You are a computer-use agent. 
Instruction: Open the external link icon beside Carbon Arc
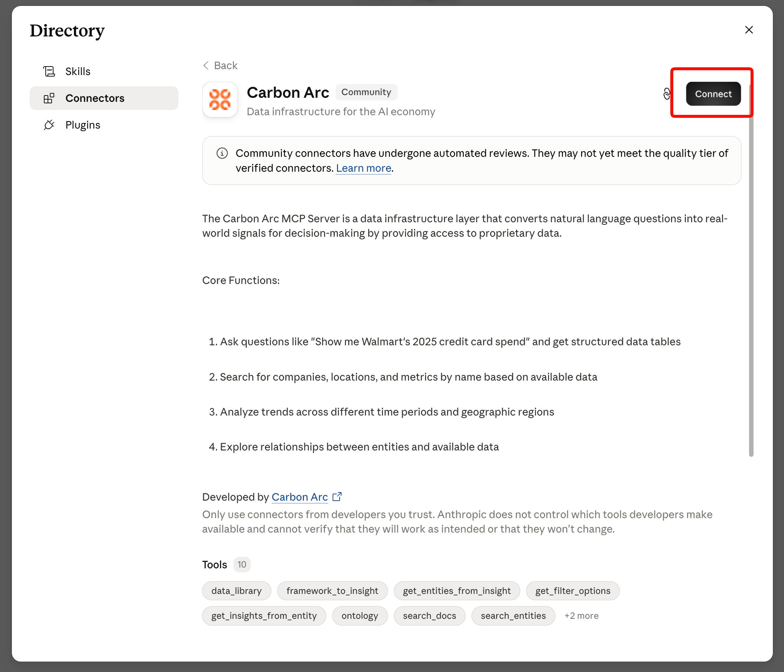pos(337,497)
